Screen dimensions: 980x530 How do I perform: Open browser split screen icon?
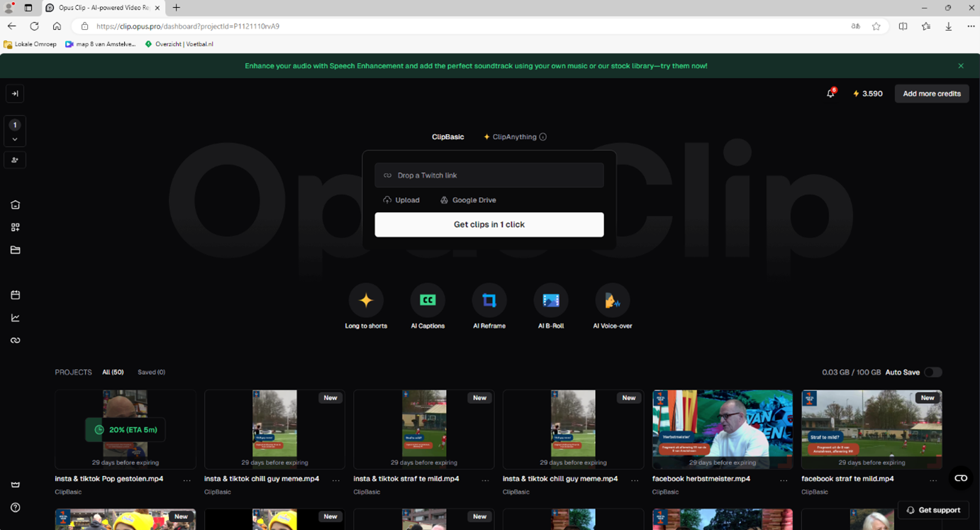[903, 26]
